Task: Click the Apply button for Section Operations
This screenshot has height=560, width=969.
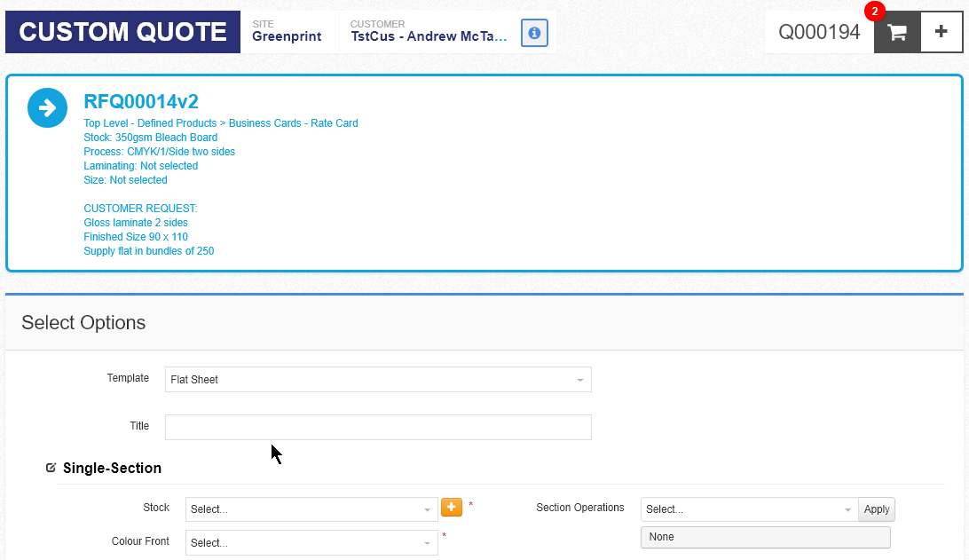Action: (877, 509)
